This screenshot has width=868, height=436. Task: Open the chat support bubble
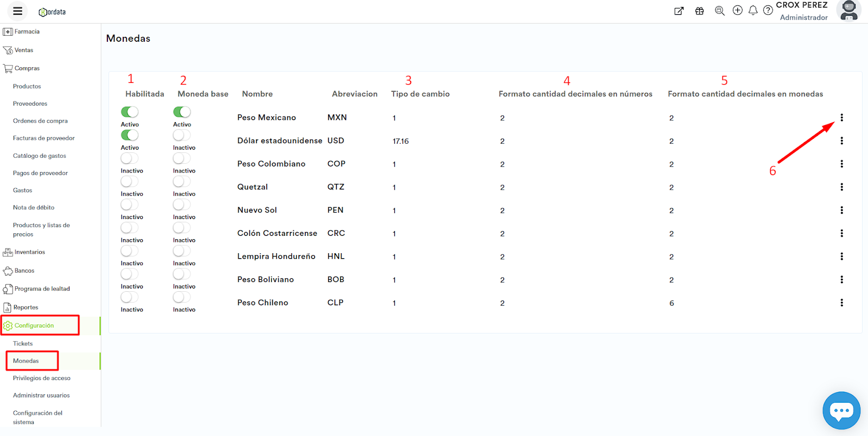pos(841,411)
